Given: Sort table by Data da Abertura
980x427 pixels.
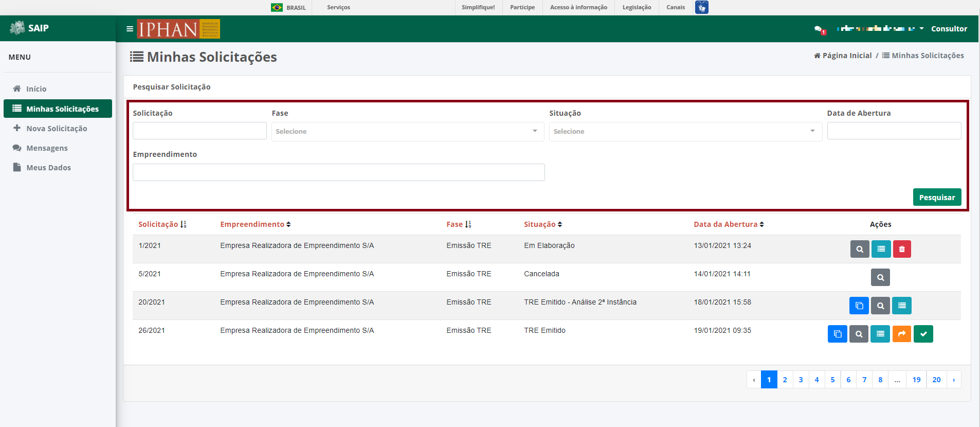Looking at the screenshot, I should (x=729, y=224).
